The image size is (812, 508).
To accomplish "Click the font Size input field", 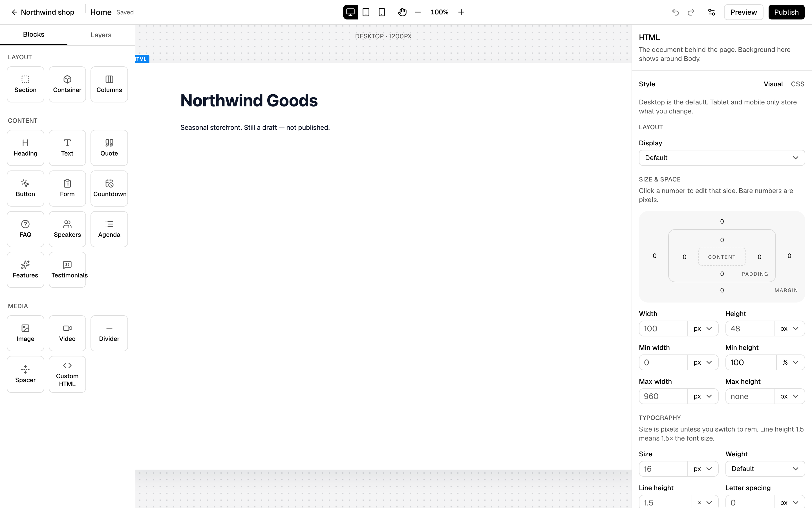I will tap(663, 469).
